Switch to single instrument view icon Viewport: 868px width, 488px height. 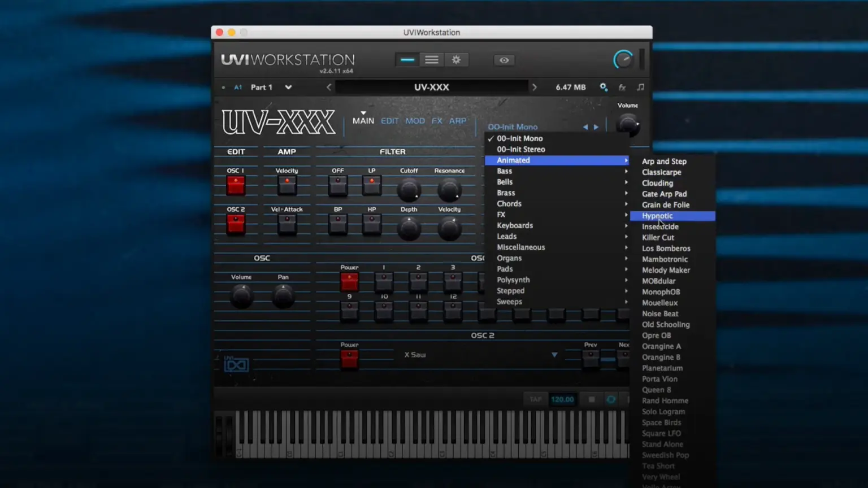click(407, 60)
